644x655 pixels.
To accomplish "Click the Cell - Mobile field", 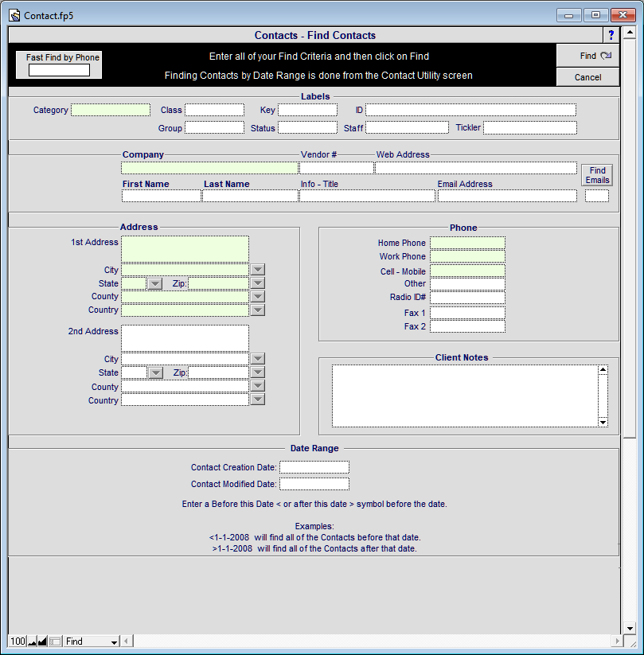I will pos(467,271).
